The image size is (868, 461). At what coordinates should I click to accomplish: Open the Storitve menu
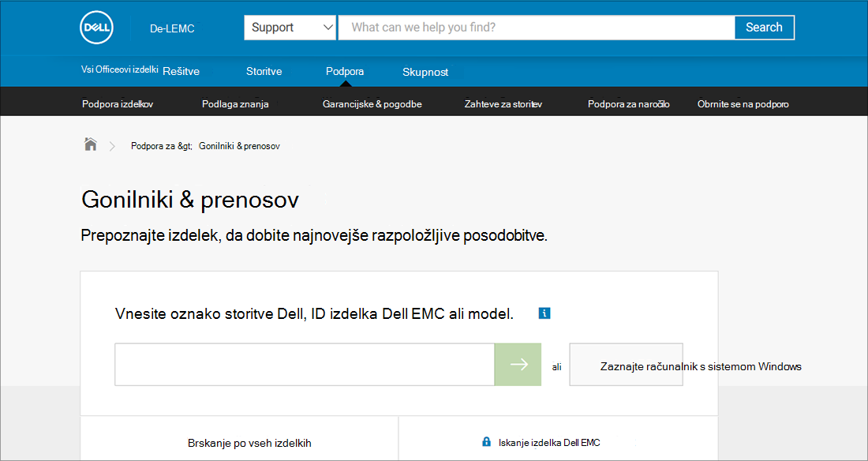[x=264, y=72]
